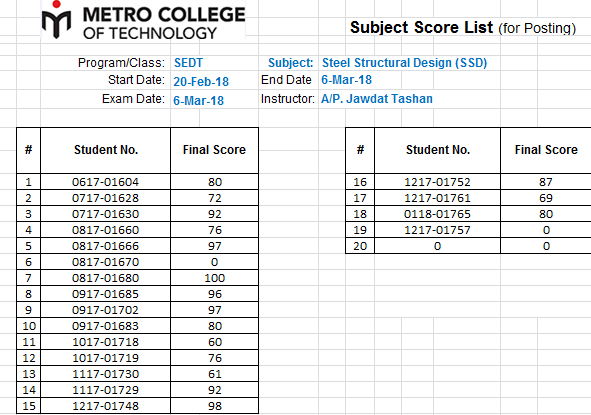This screenshot has width=591, height=415.
Task: Click left table 'Final Score' header
Action: tap(214, 150)
